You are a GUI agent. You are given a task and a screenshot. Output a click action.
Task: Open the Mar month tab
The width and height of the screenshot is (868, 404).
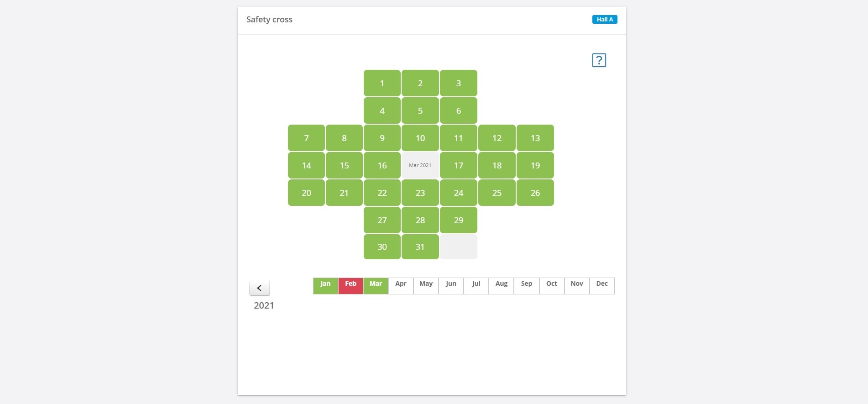coord(375,283)
